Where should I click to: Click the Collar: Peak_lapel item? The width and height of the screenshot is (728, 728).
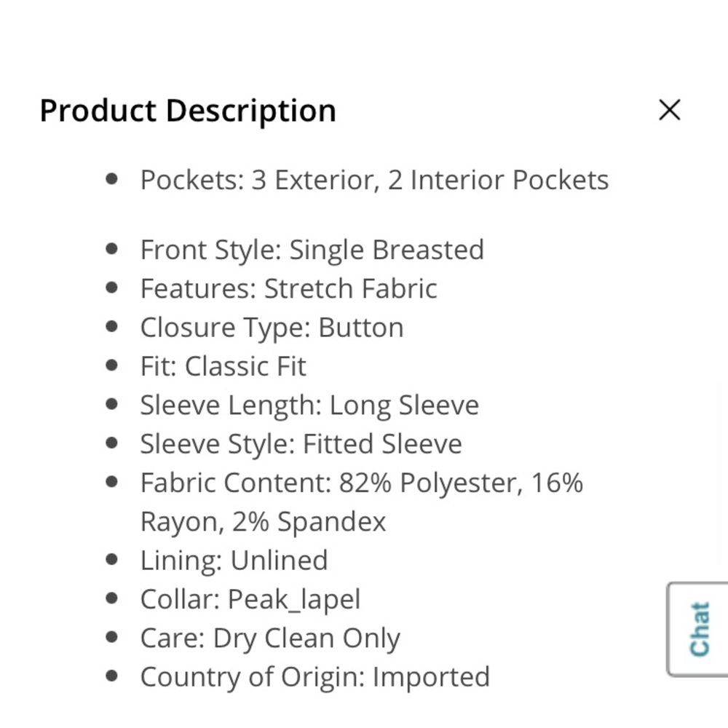pyautogui.click(x=250, y=599)
